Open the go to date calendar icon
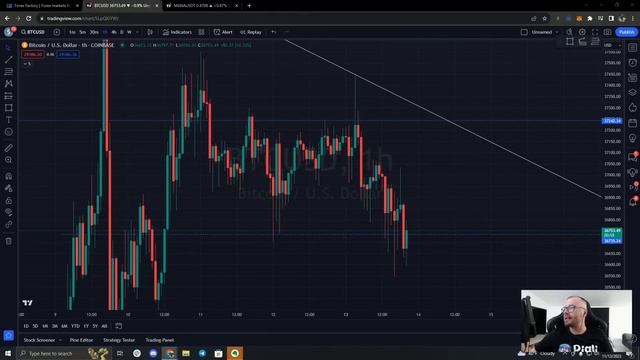Screen dimensions: 640x360 (118, 326)
